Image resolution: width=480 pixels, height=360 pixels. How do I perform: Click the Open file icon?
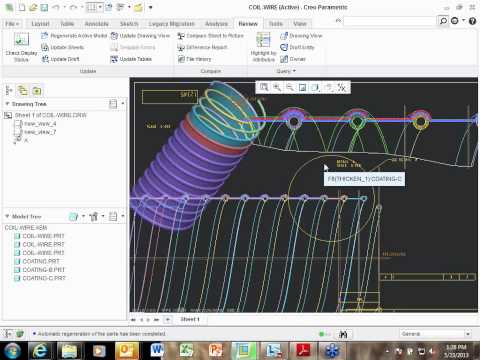pos(33,7)
